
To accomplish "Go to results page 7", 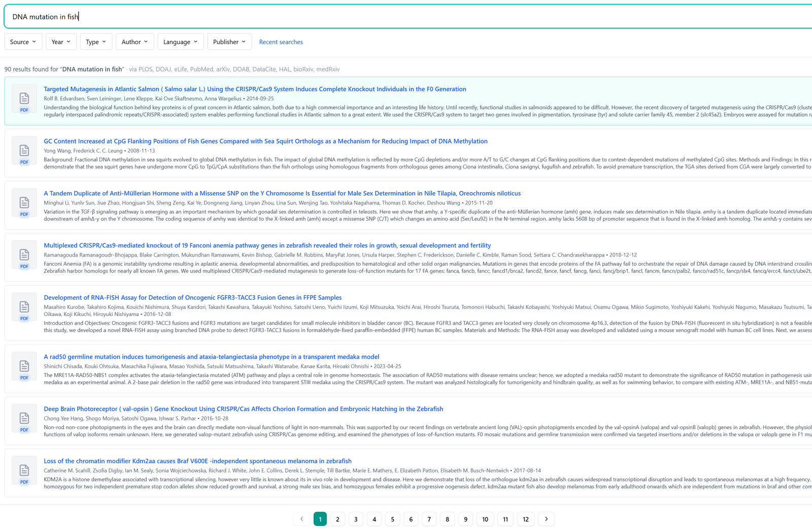I will click(x=429, y=519).
